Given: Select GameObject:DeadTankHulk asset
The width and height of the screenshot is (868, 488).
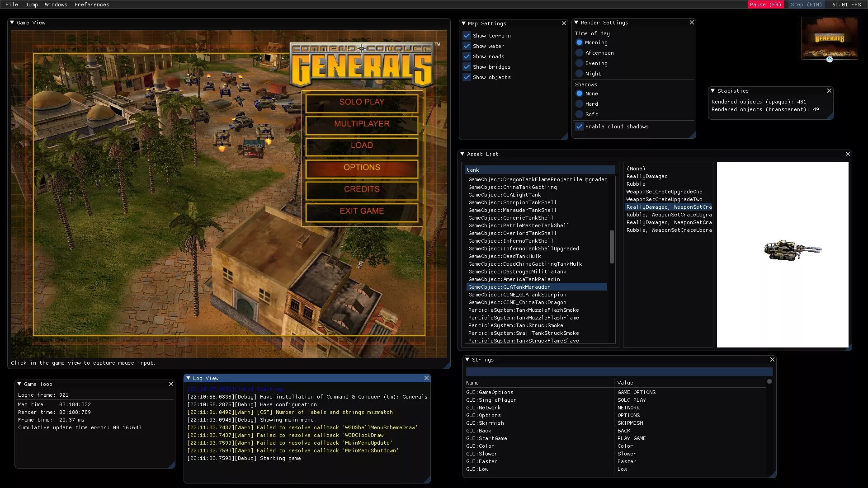Looking at the screenshot, I should pos(537,256).
